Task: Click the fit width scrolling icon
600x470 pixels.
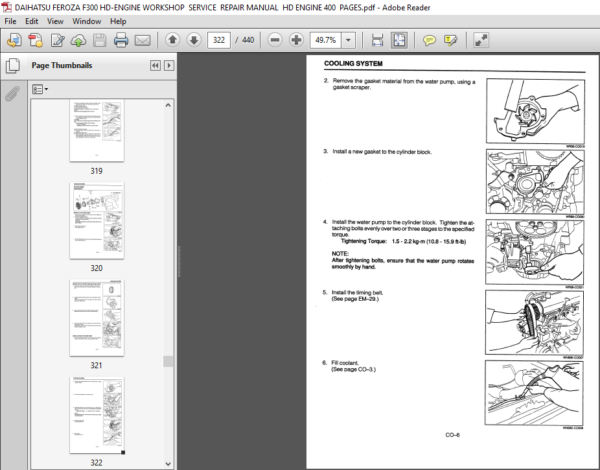Action: 377,40
